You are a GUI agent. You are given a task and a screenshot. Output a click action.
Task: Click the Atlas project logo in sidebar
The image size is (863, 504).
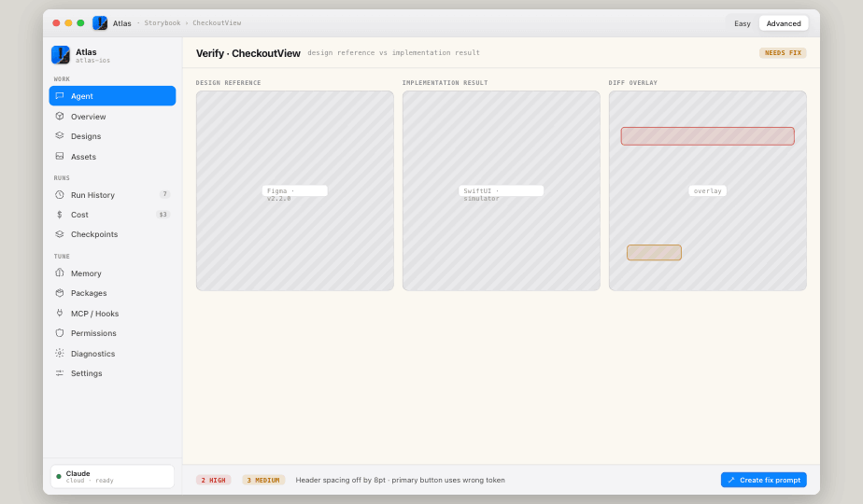(61, 55)
